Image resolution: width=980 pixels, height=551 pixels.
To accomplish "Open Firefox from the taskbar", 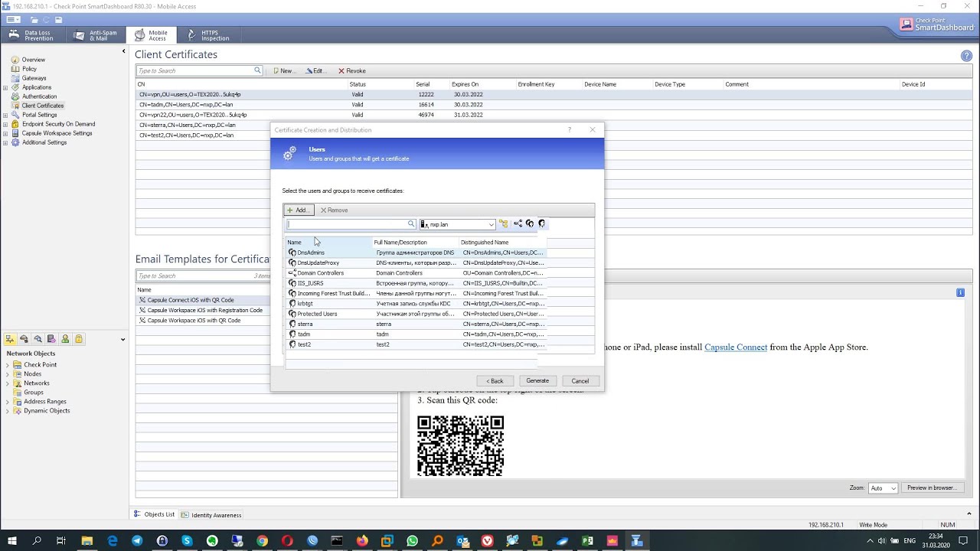I will pyautogui.click(x=362, y=541).
